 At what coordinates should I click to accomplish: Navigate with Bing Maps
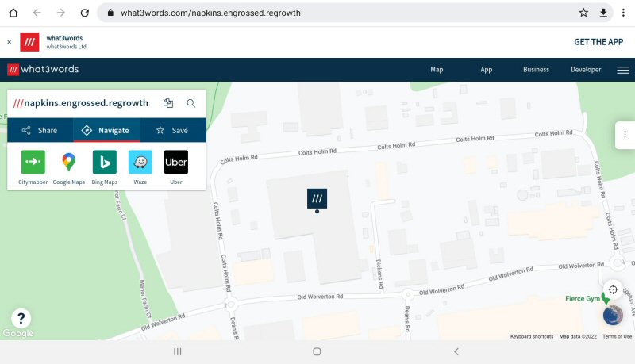[x=105, y=167]
